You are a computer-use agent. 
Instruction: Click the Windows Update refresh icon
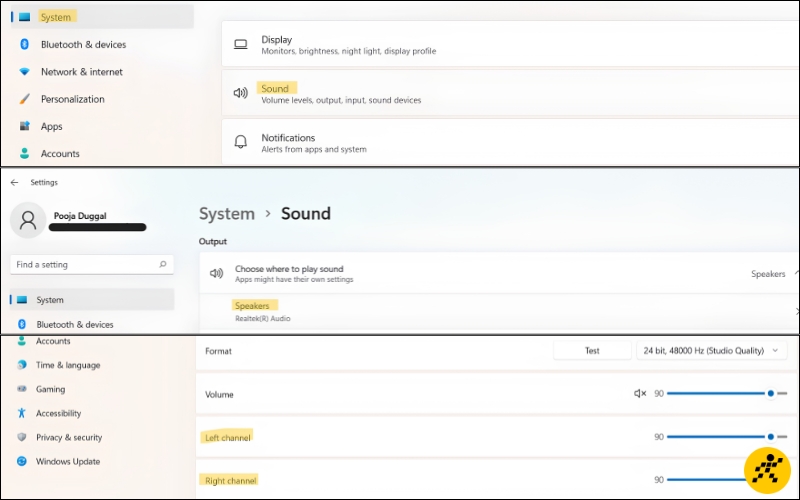coord(21,461)
